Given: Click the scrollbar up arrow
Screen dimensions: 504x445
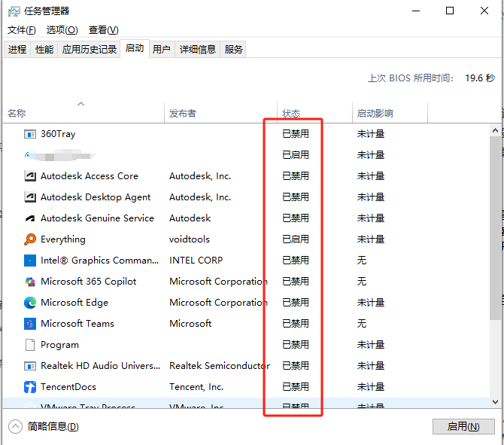Looking at the screenshot, I should coord(495,130).
